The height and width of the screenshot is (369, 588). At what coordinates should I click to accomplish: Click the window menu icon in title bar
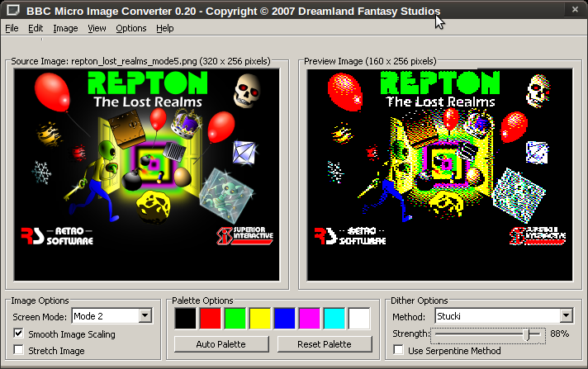coord(12,10)
